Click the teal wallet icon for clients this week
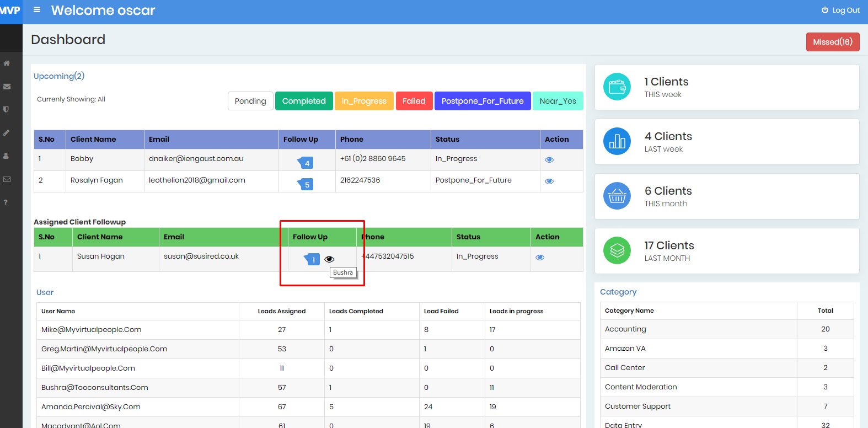 (617, 87)
